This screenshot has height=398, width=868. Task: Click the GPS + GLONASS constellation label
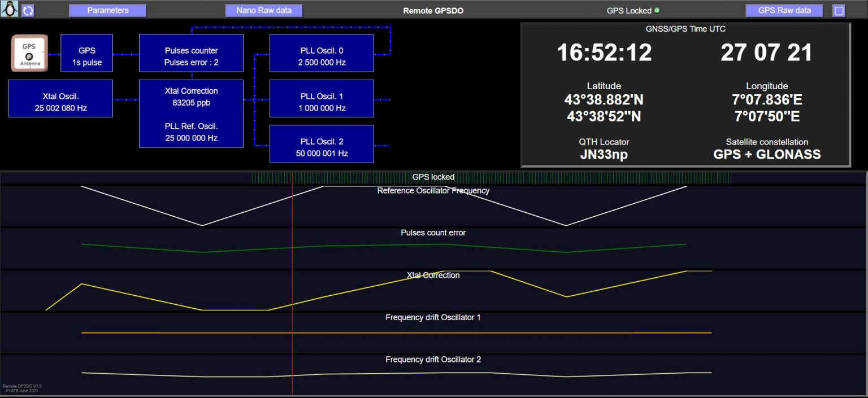(x=767, y=154)
